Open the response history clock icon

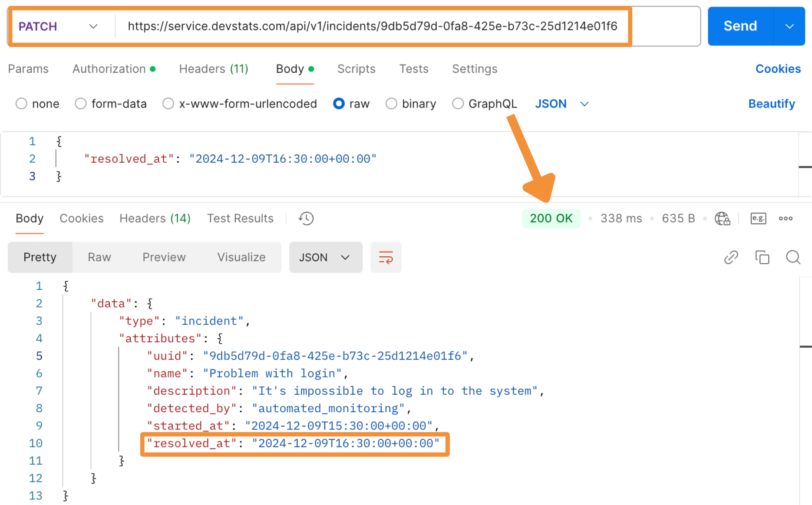point(306,218)
